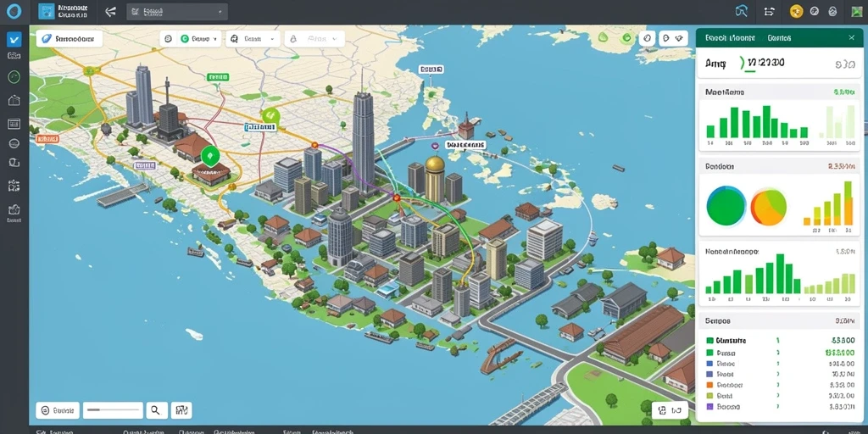Click the white button at the map's bottom-right corner

coord(670,410)
